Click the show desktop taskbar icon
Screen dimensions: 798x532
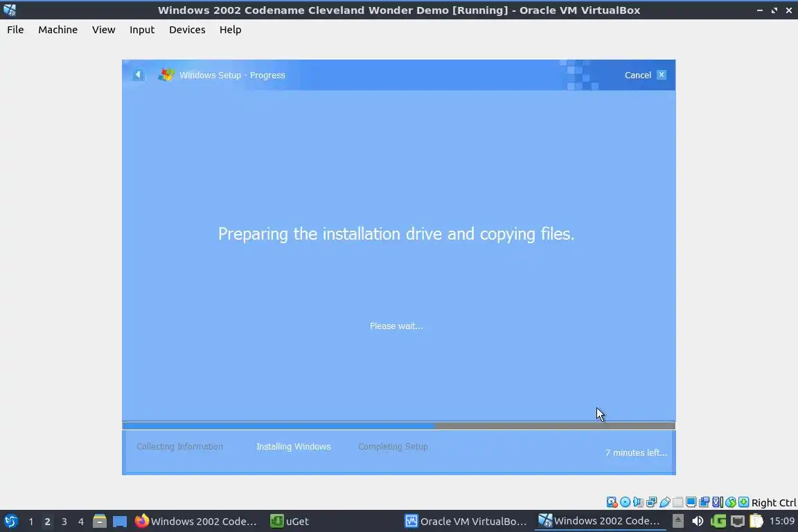(120, 522)
